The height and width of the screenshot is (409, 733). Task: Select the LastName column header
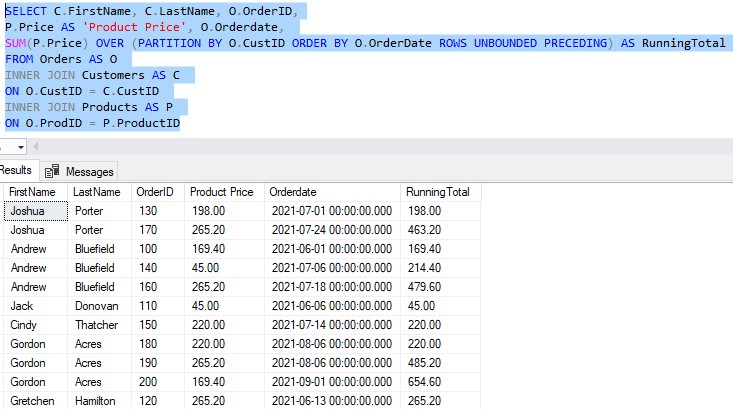(x=100, y=192)
